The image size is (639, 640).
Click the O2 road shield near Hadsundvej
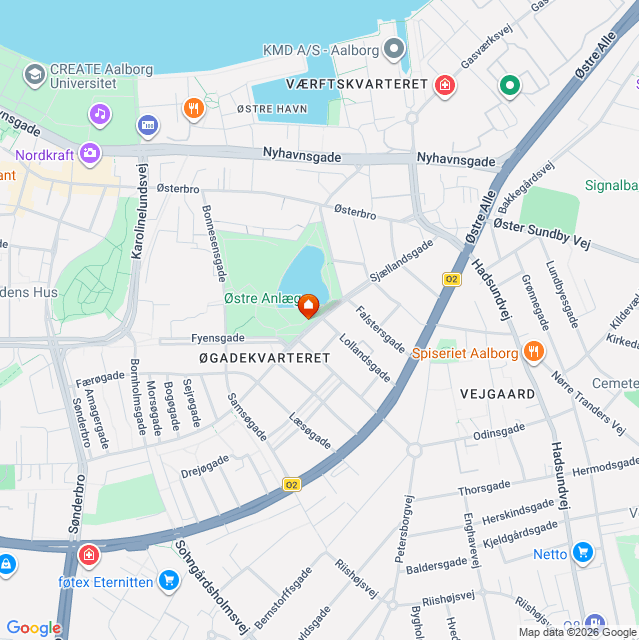click(452, 279)
